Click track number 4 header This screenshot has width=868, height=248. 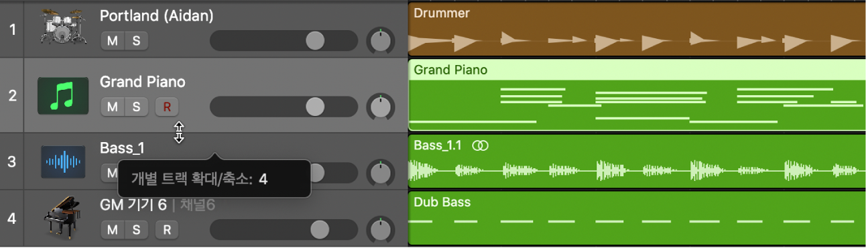point(12,218)
